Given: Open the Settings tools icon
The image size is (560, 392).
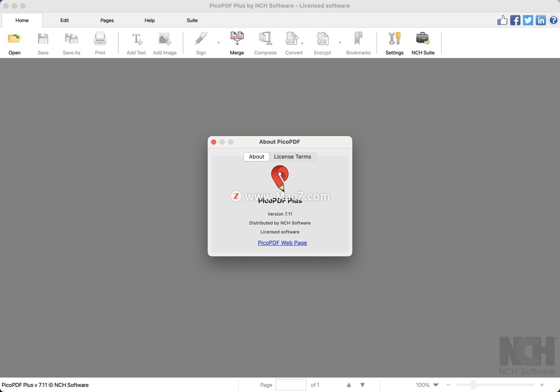Looking at the screenshot, I should 394,39.
